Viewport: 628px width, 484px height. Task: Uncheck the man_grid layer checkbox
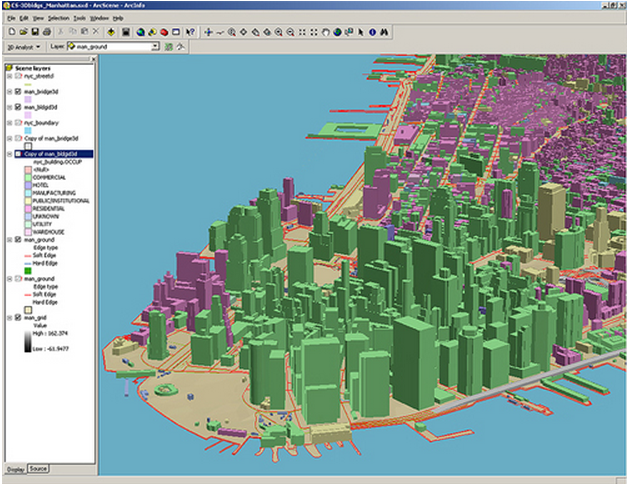click(18, 317)
